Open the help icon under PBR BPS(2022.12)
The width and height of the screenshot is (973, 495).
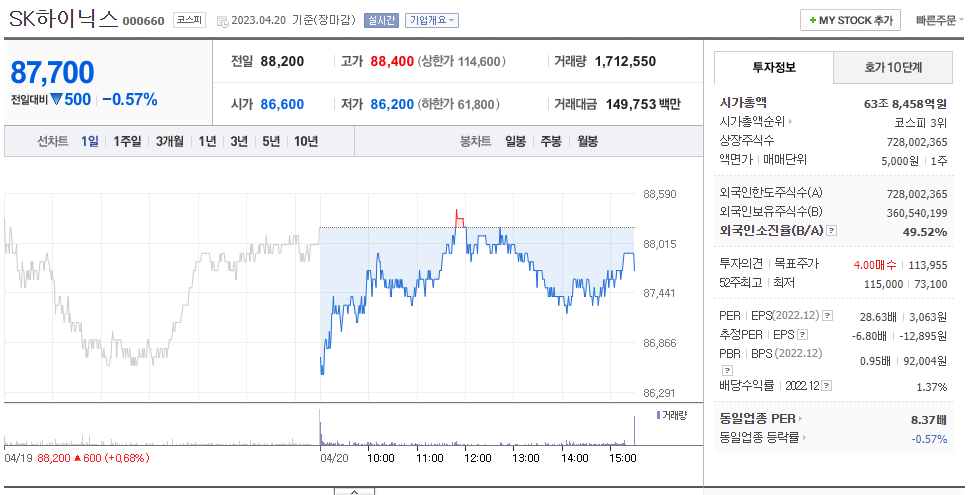[x=727, y=370]
